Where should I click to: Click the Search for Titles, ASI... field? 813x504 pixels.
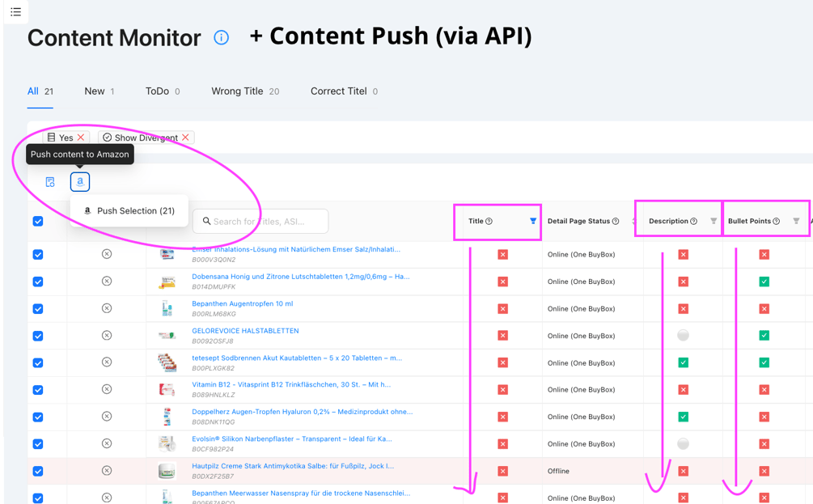tap(260, 222)
